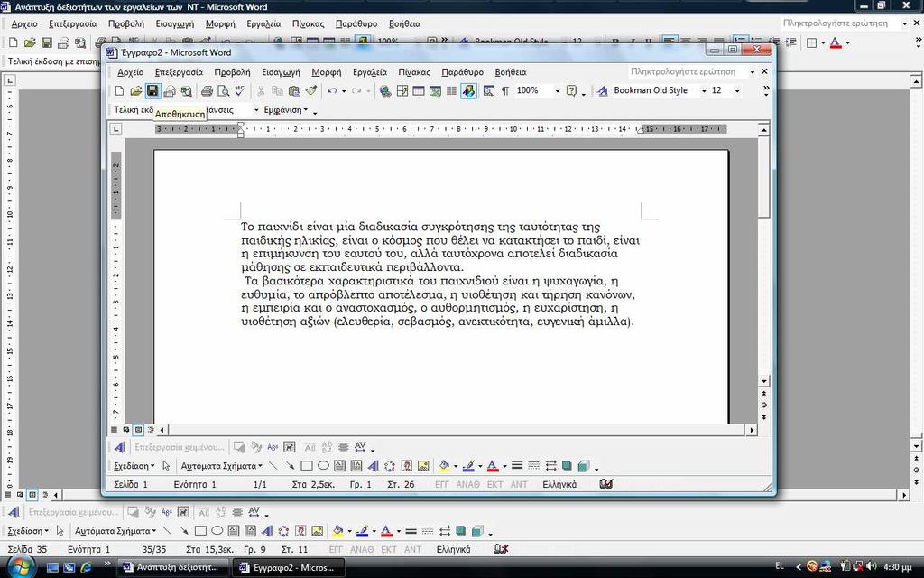Click Insert Hyperlink globe icon in Έγγραφο2

pyautogui.click(x=385, y=91)
